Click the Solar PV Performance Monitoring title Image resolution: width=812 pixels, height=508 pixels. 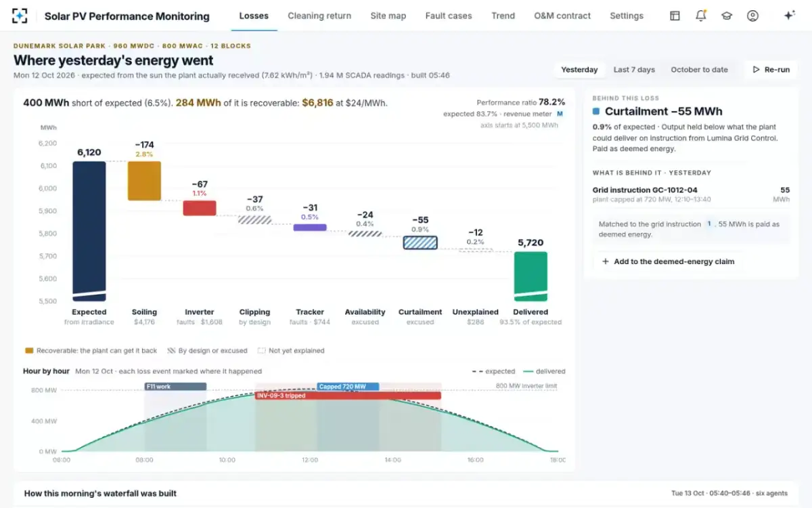(x=127, y=16)
